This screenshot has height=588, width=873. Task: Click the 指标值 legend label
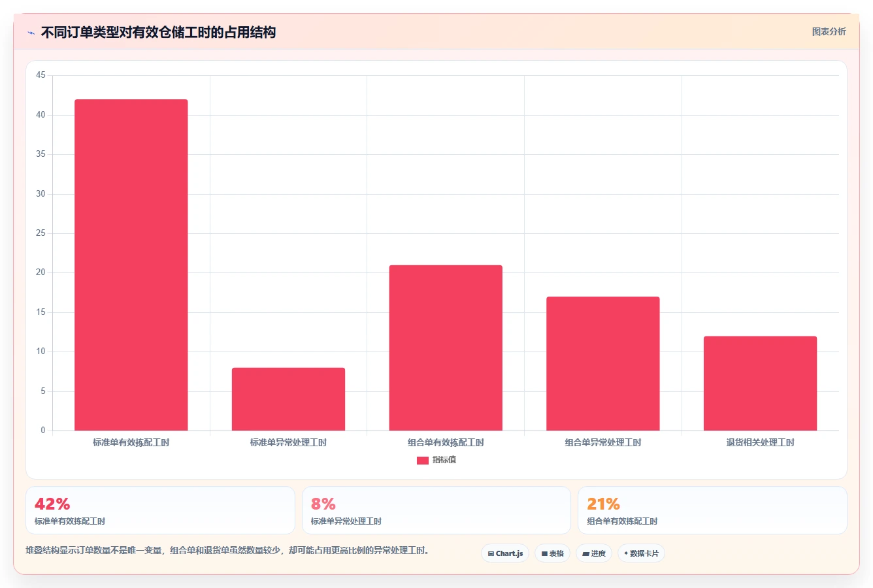pyautogui.click(x=444, y=460)
